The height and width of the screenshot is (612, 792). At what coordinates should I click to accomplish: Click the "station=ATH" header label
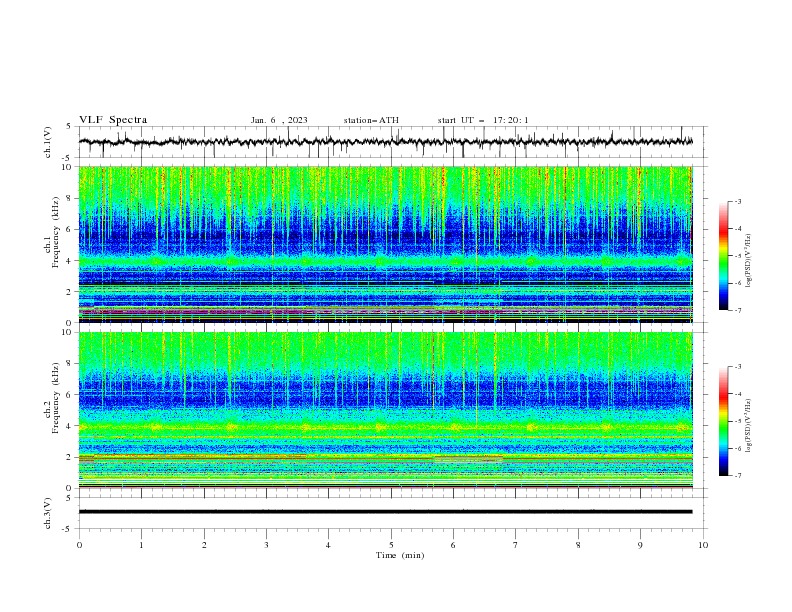tap(371, 120)
